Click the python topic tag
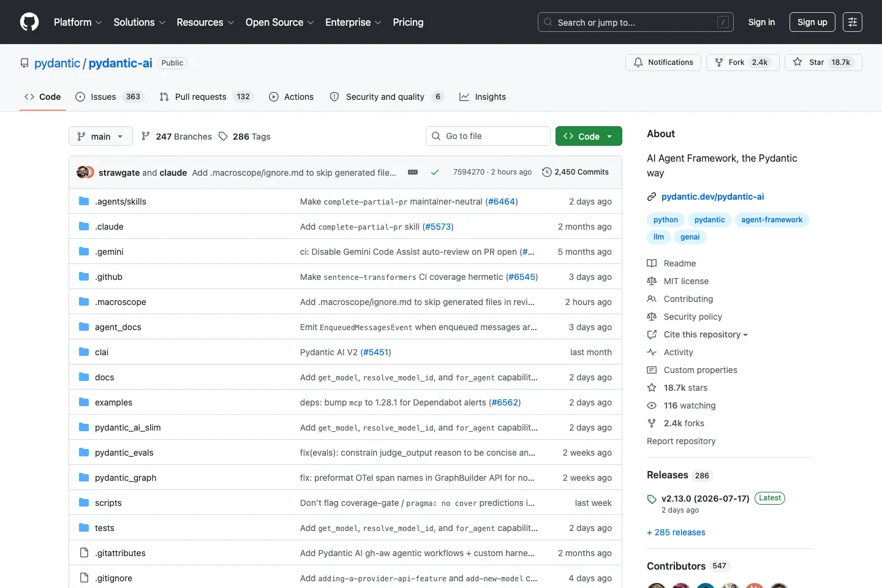Image resolution: width=882 pixels, height=588 pixels. (665, 220)
